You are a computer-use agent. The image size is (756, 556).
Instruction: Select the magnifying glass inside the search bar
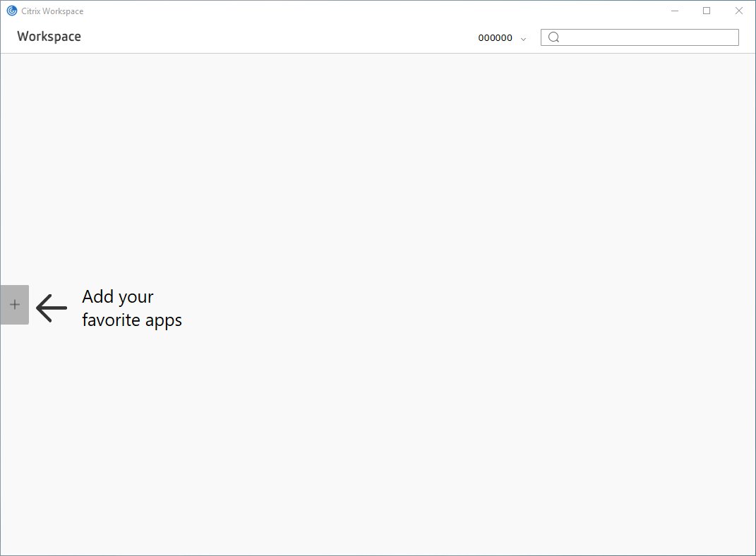554,37
